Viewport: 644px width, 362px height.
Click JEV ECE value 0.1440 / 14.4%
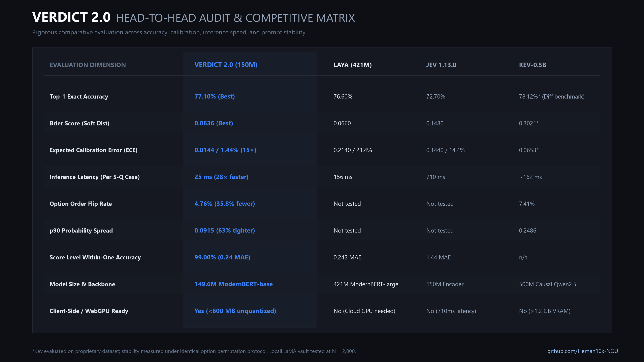pos(445,150)
